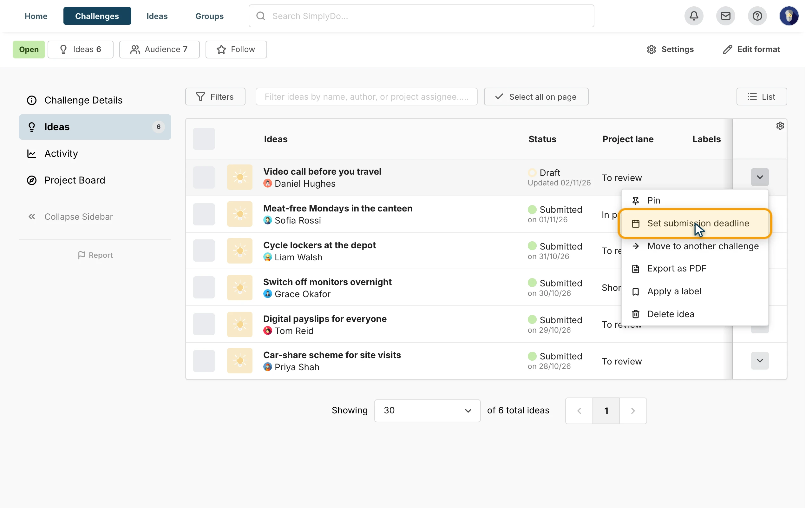The width and height of the screenshot is (812, 508).
Task: Click the Video call idea lightbulb thumbnail
Action: [239, 177]
